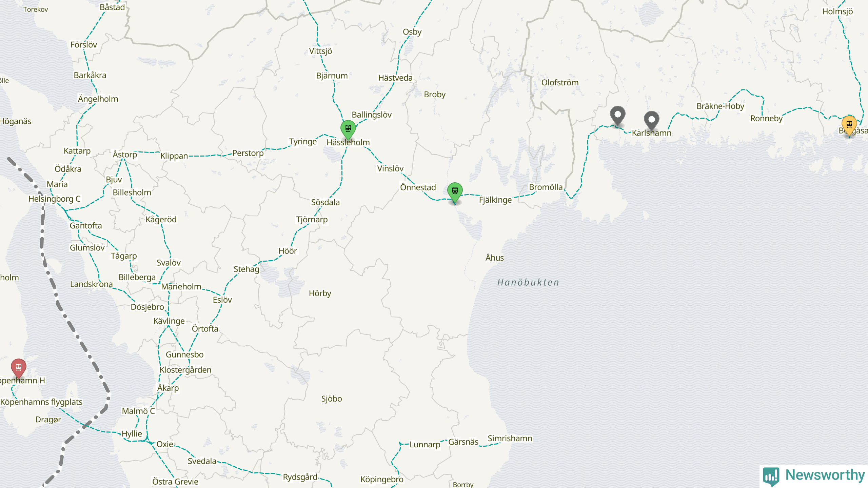Click the green train marker near Fjälkinge
Image resolution: width=868 pixels, height=488 pixels.
(455, 192)
